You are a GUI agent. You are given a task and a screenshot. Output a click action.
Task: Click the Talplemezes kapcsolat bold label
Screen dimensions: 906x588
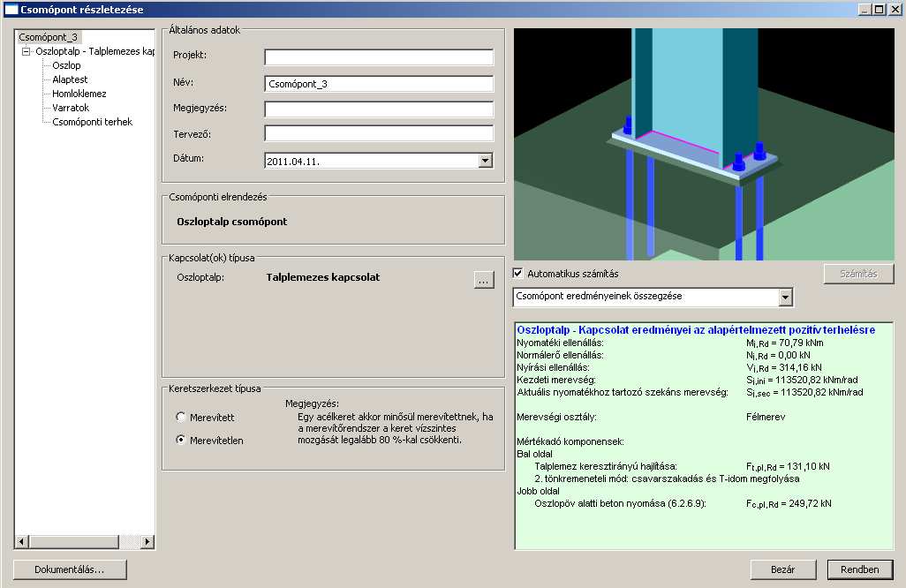(x=323, y=277)
